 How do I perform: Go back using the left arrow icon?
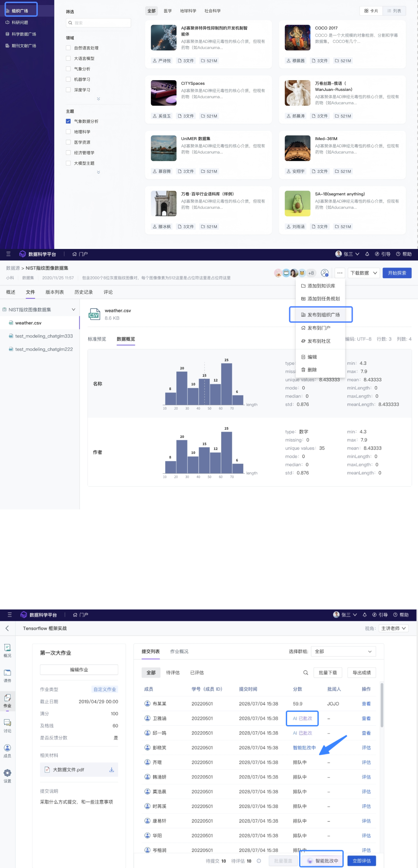click(x=7, y=628)
